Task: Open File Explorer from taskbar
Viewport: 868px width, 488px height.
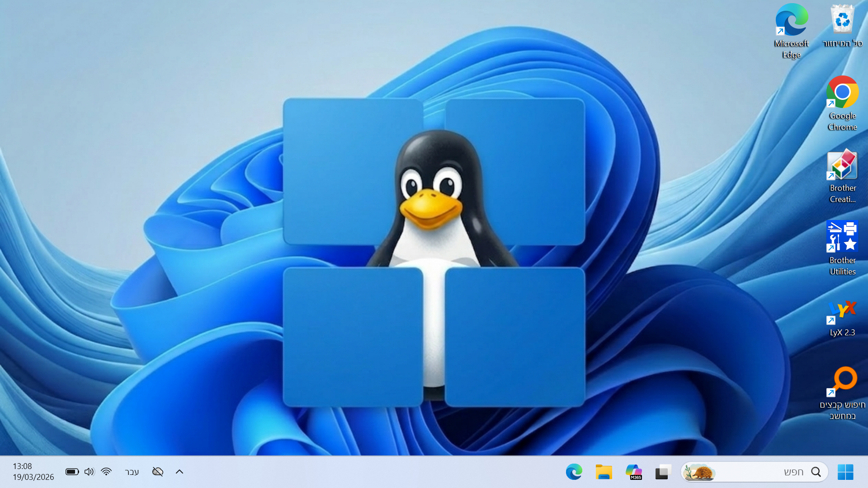Action: point(604,472)
